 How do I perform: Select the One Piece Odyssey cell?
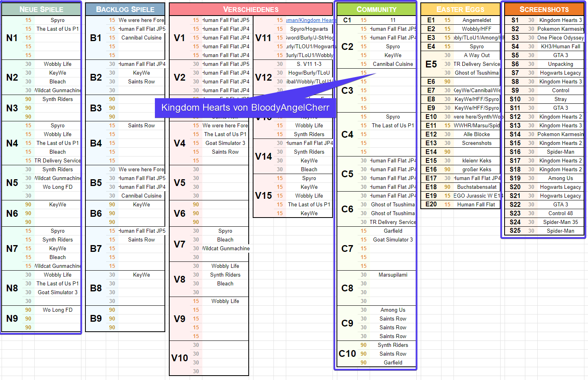tap(560, 38)
